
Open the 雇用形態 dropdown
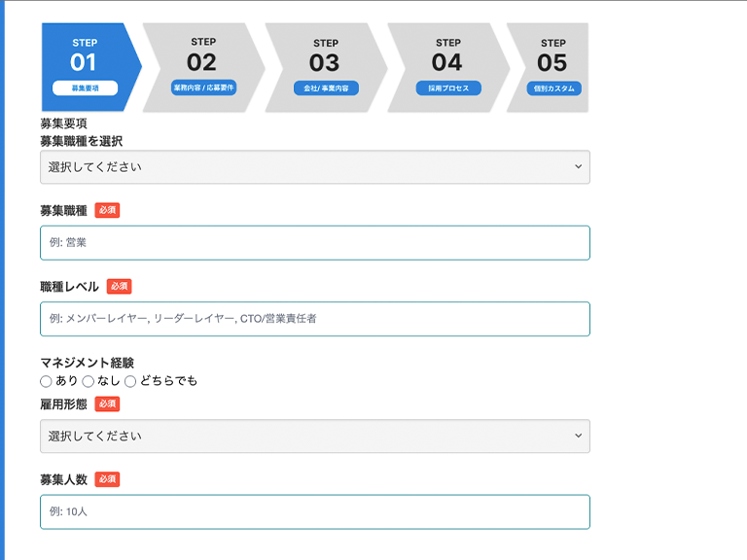[315, 437]
